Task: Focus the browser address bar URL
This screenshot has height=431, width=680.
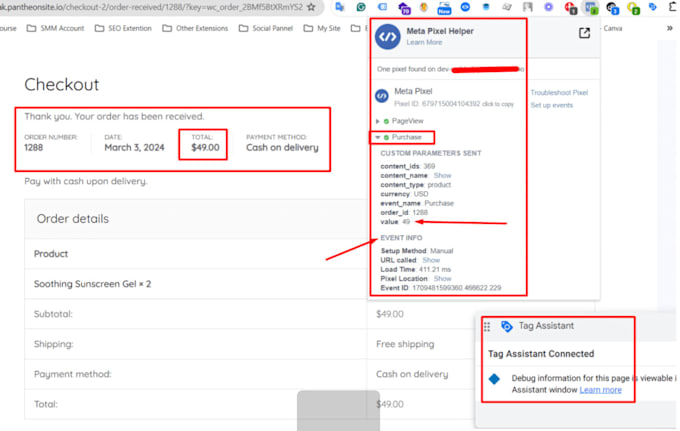Action: click(152, 7)
